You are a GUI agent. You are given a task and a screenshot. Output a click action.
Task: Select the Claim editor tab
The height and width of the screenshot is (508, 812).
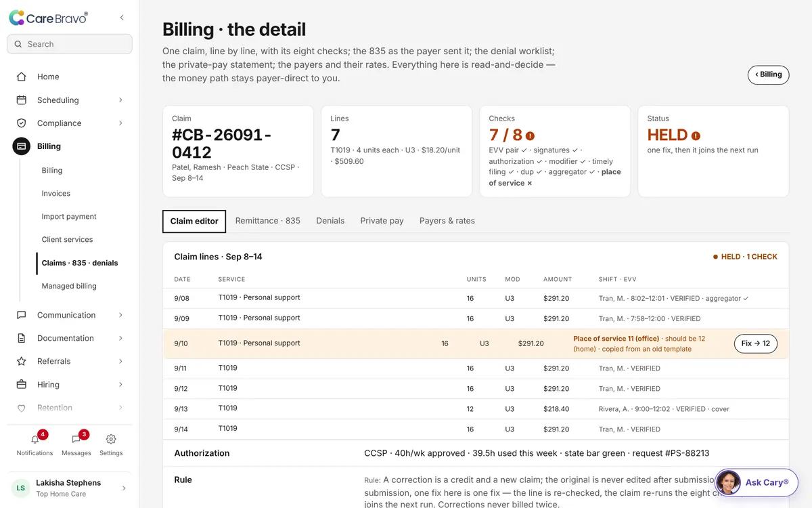pyautogui.click(x=194, y=221)
